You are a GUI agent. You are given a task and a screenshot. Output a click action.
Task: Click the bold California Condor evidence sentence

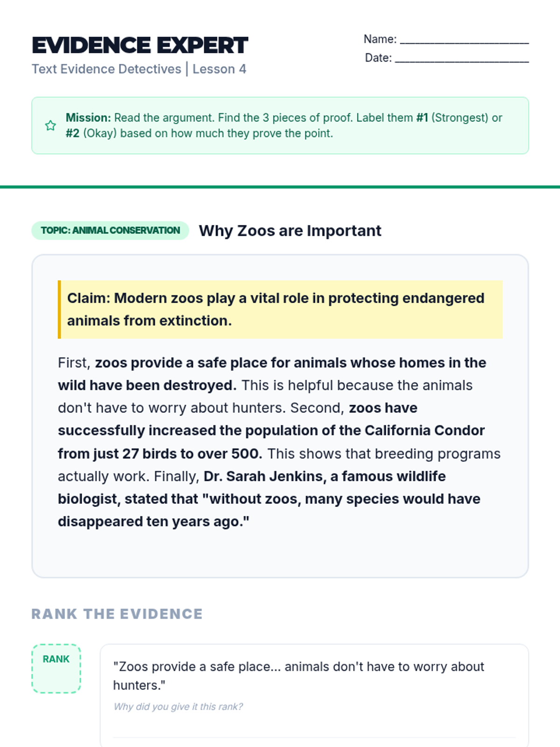pyautogui.click(x=272, y=430)
